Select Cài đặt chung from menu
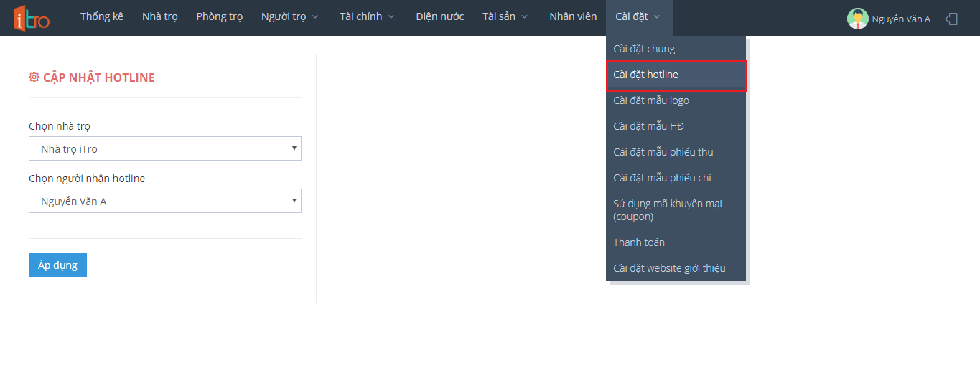The image size is (980, 375). click(644, 49)
